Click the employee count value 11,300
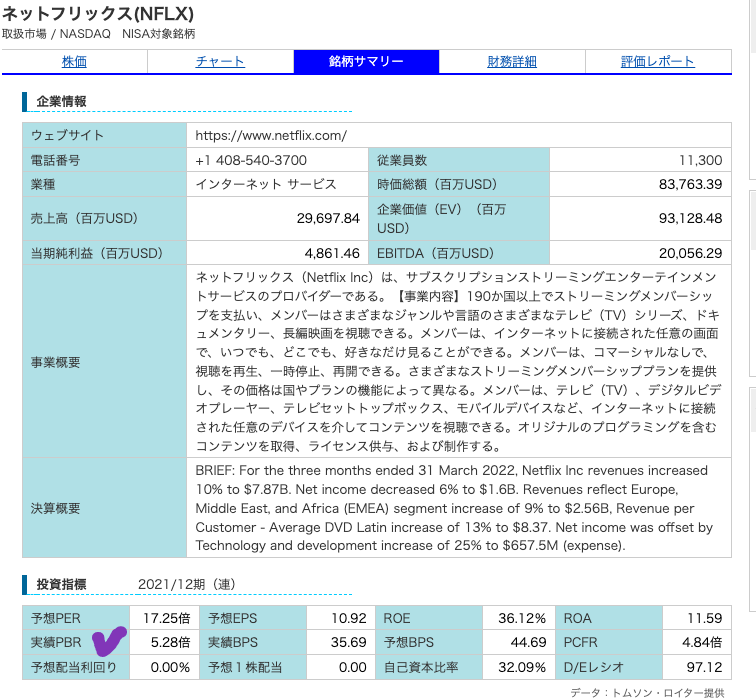The image size is (756, 700). (x=701, y=160)
